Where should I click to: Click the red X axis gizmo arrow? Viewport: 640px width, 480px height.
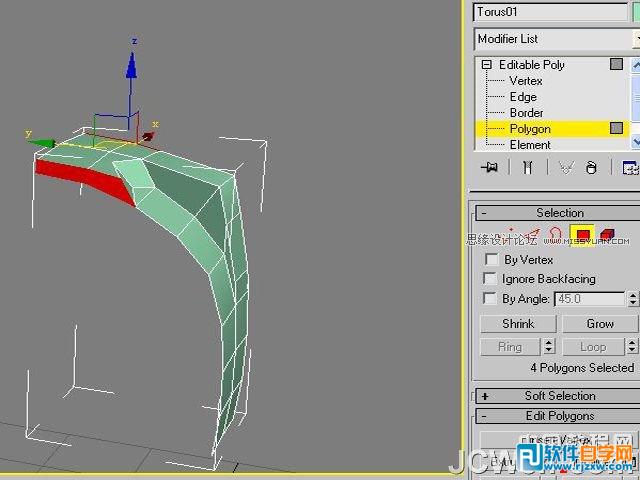(x=148, y=136)
